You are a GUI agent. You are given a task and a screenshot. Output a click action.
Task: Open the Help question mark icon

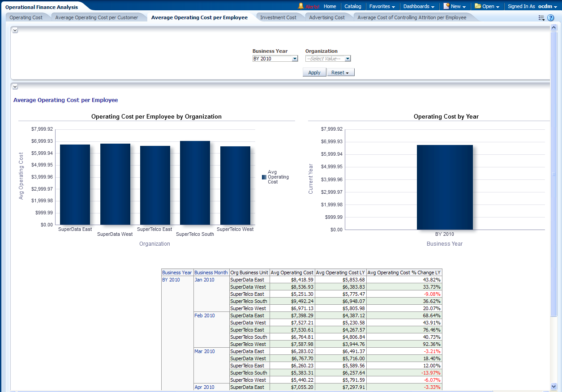point(551,18)
